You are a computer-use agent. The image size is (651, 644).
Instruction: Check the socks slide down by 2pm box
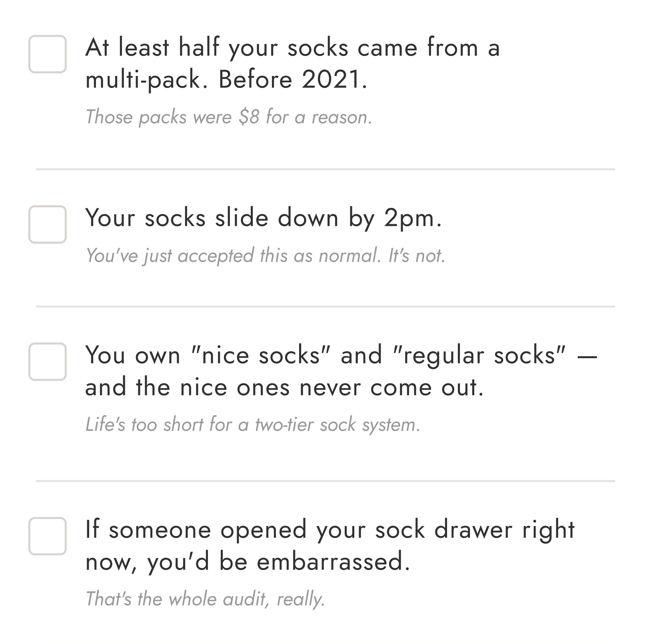coord(48,224)
